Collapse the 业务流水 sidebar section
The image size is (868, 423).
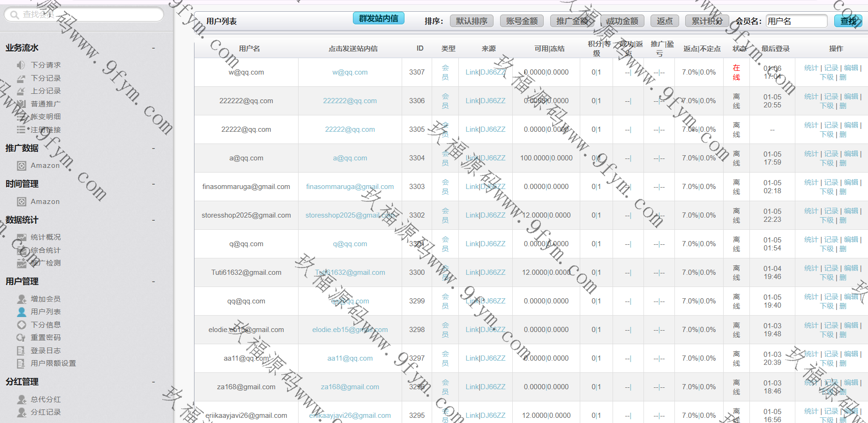pos(153,48)
